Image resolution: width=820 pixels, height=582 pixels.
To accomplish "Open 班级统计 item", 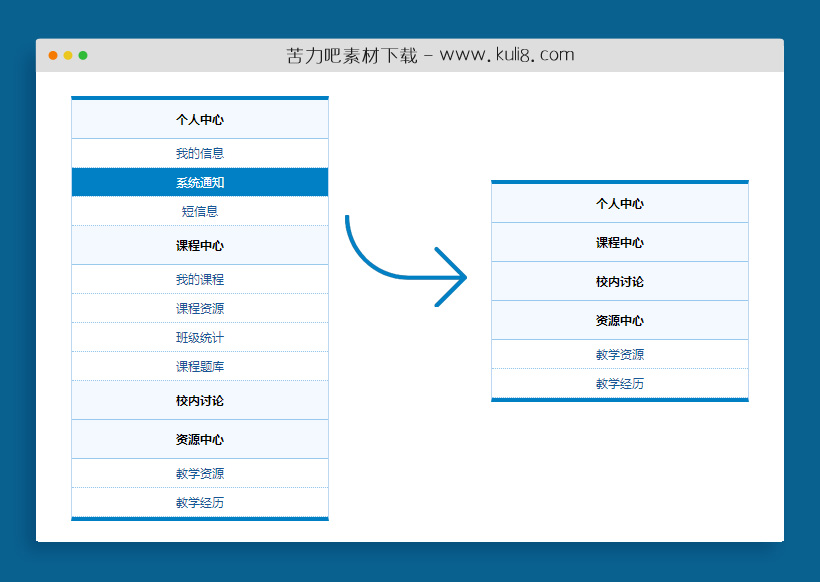I will pyautogui.click(x=200, y=337).
